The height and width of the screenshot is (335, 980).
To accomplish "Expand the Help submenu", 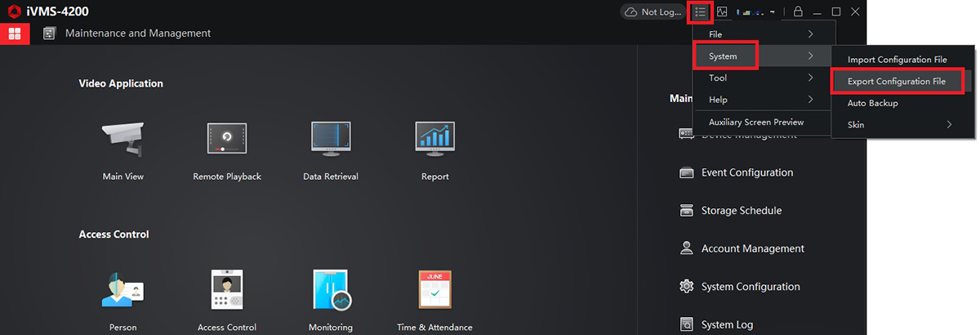I will click(764, 100).
